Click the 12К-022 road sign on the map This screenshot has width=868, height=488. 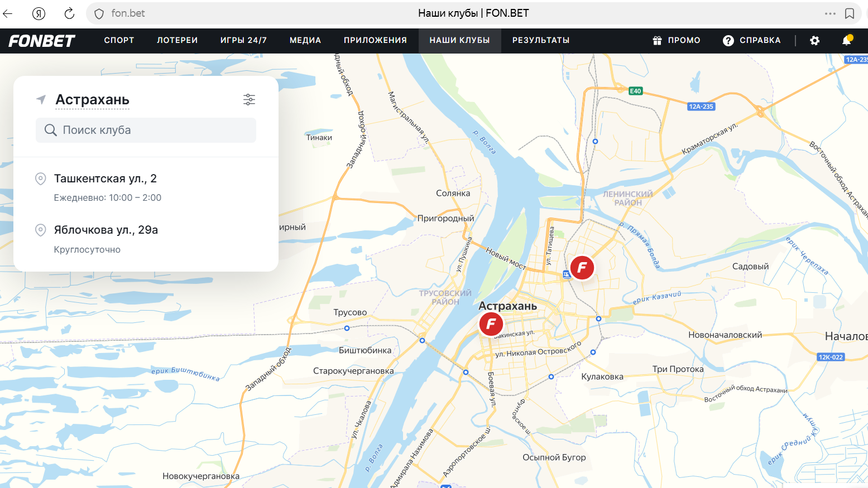coord(831,357)
